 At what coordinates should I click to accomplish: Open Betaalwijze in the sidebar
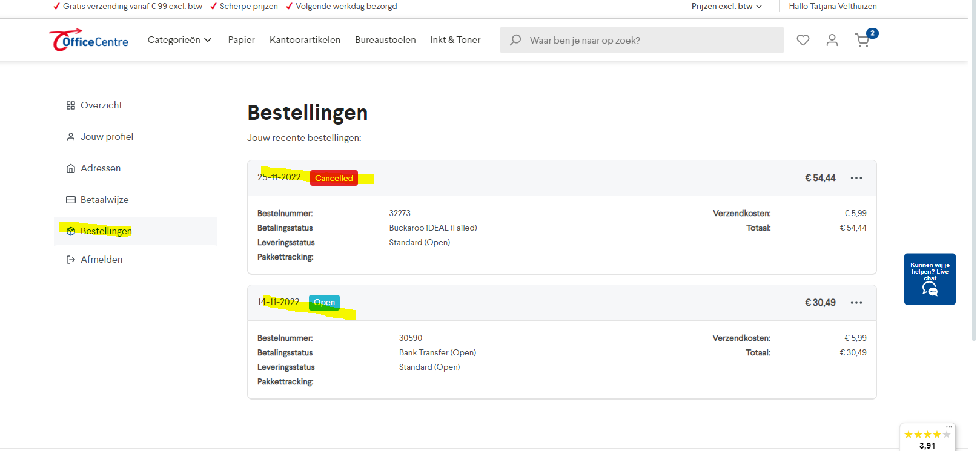[136, 200]
